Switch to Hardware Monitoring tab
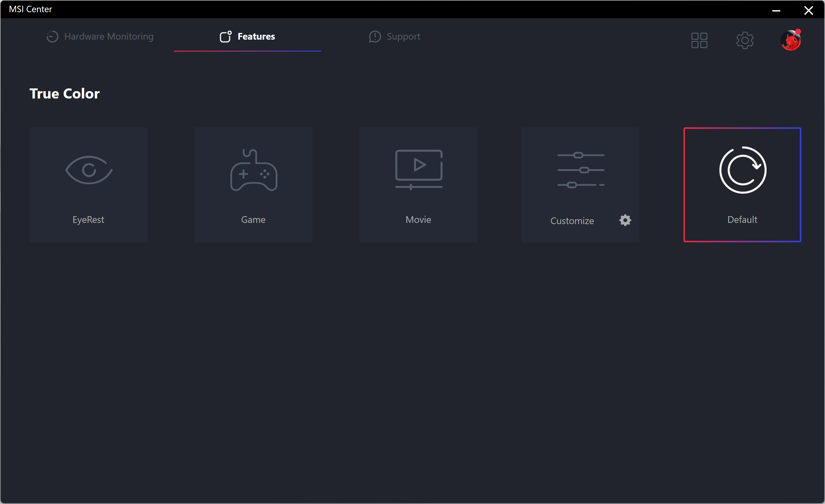The image size is (825, 504). [x=100, y=37]
